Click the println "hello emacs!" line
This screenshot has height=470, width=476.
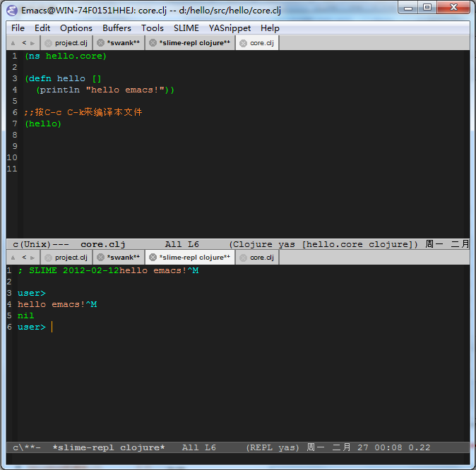click(105, 90)
